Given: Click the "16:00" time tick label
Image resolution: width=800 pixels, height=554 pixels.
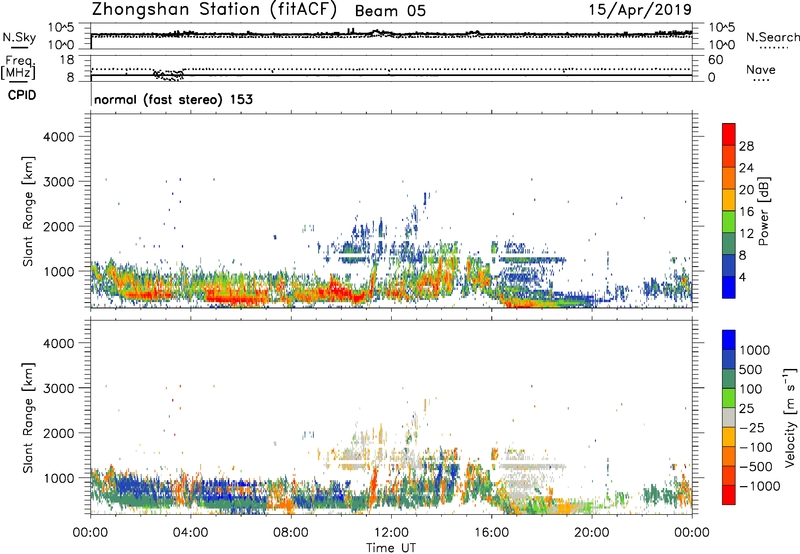Looking at the screenshot, I should point(491,533).
